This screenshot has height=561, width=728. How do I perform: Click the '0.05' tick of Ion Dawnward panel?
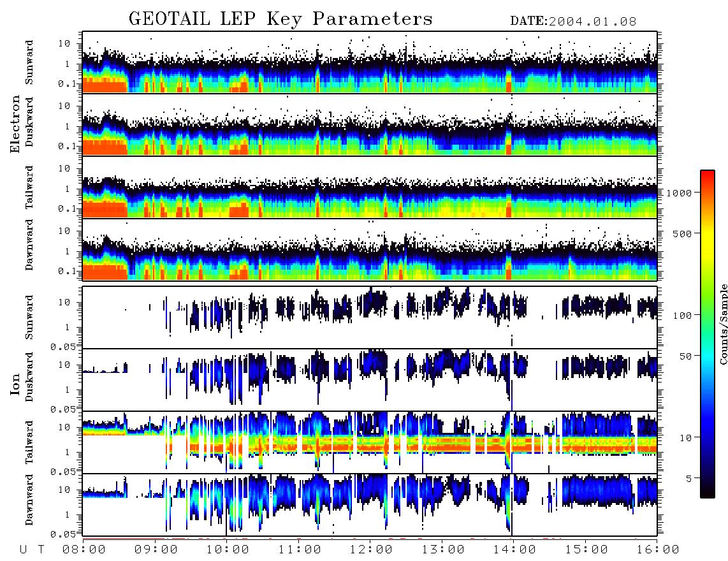[x=63, y=534]
